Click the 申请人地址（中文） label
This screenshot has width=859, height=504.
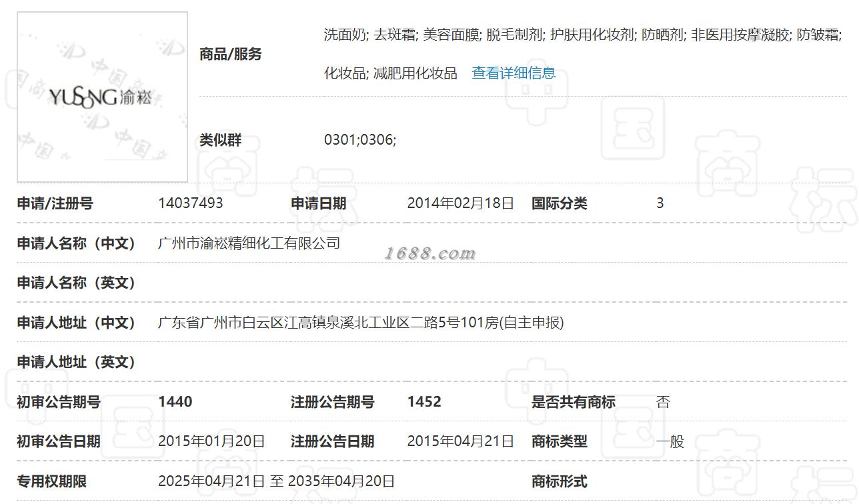(77, 323)
